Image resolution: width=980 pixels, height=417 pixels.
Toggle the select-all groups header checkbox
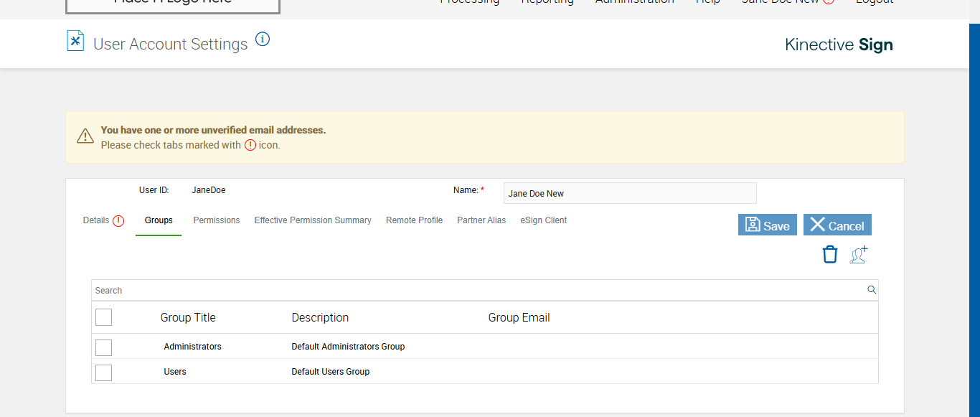103,317
